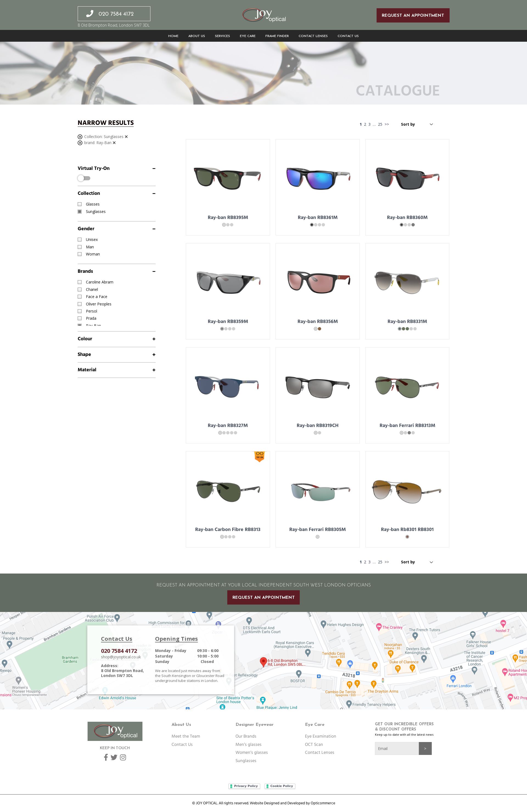Viewport: 527px width, 812px height.
Task: Click the Joy Optical logo in the footer
Action: [115, 731]
